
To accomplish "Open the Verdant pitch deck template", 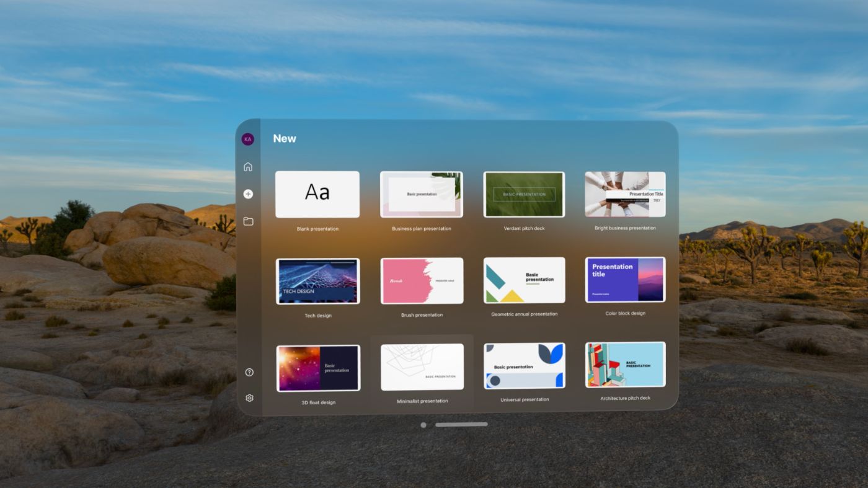I will 523,193.
